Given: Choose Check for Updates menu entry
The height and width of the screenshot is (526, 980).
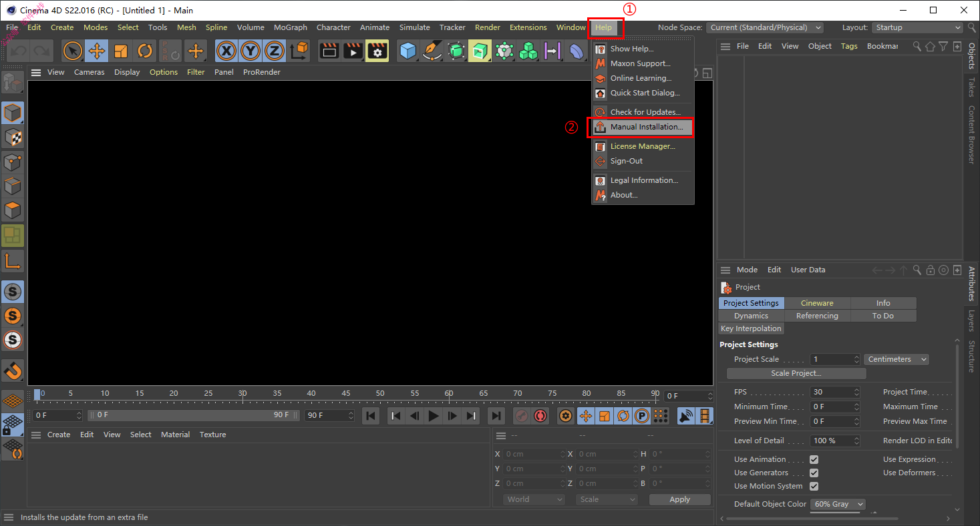Looking at the screenshot, I should (x=642, y=112).
